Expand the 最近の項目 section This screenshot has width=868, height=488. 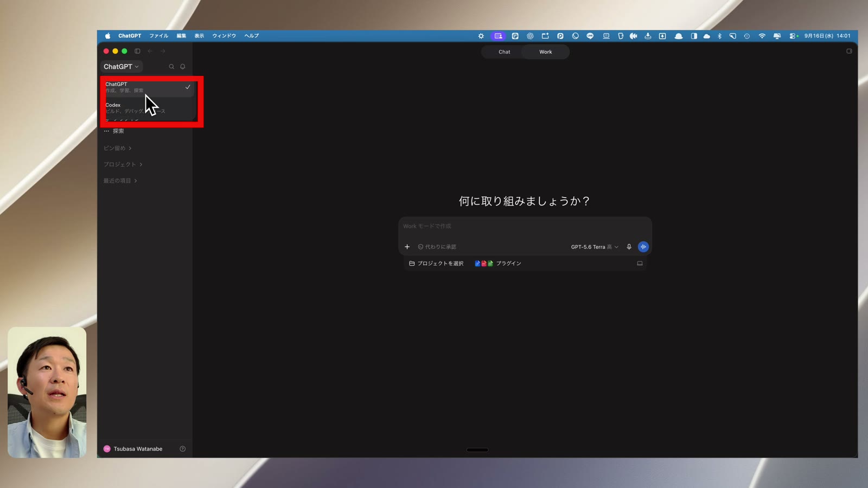(x=120, y=181)
